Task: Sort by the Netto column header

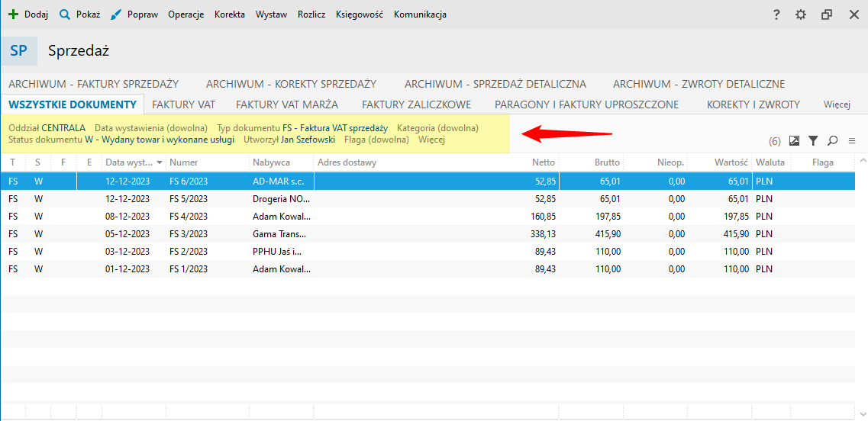Action: 543,162
